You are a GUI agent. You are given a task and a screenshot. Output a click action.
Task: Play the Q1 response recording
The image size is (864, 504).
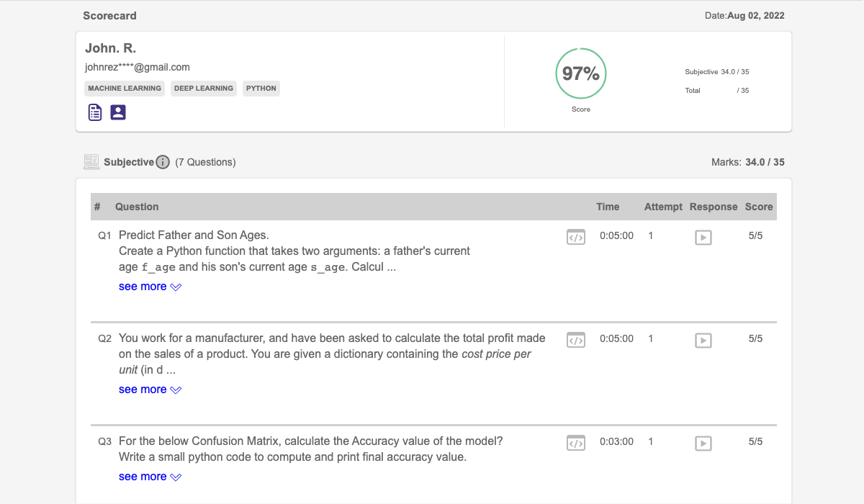point(703,237)
